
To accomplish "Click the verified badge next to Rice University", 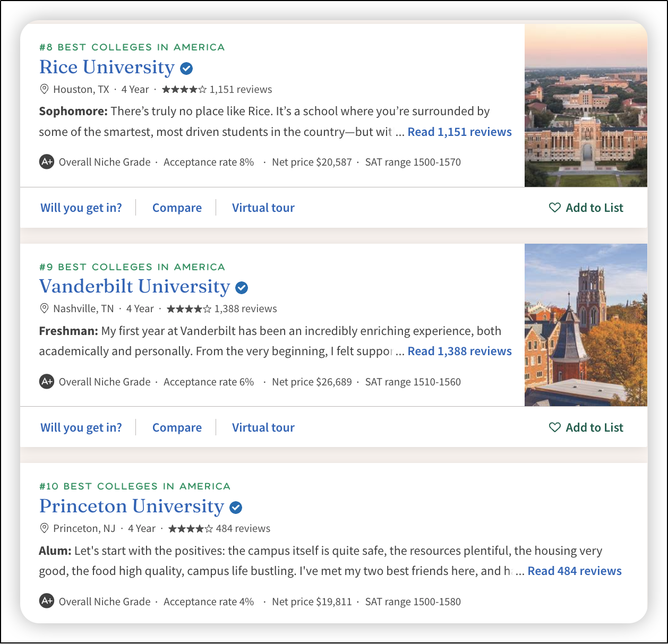I will click(x=186, y=68).
